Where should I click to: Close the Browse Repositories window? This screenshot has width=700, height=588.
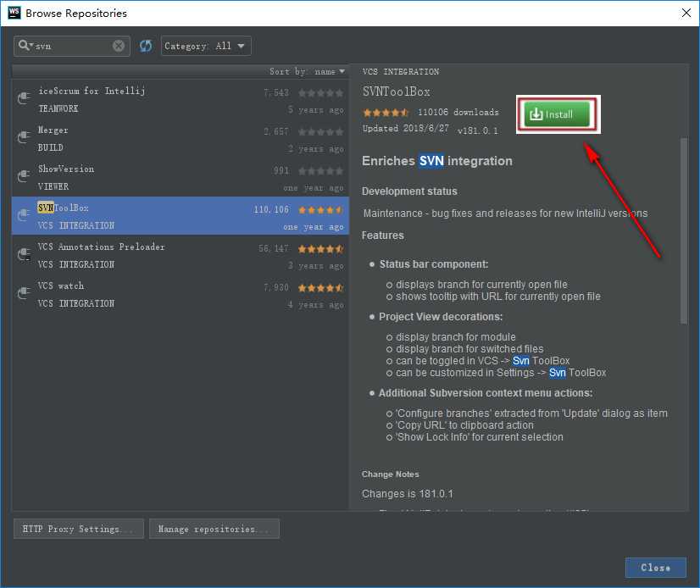tap(686, 13)
